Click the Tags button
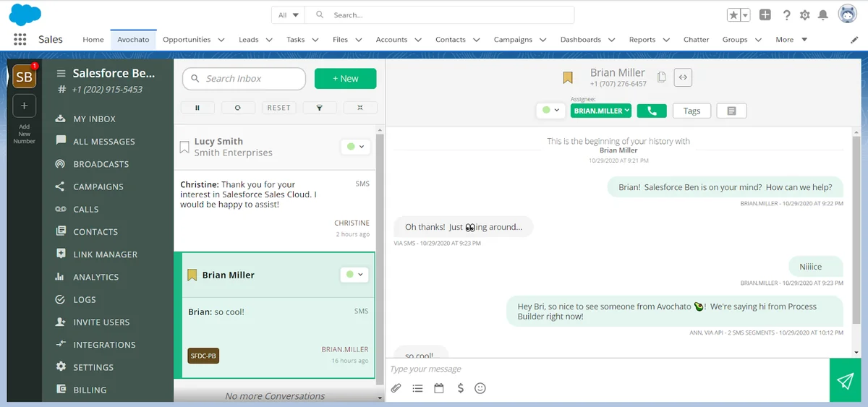Screen dimensions: 868x407 point(692,111)
